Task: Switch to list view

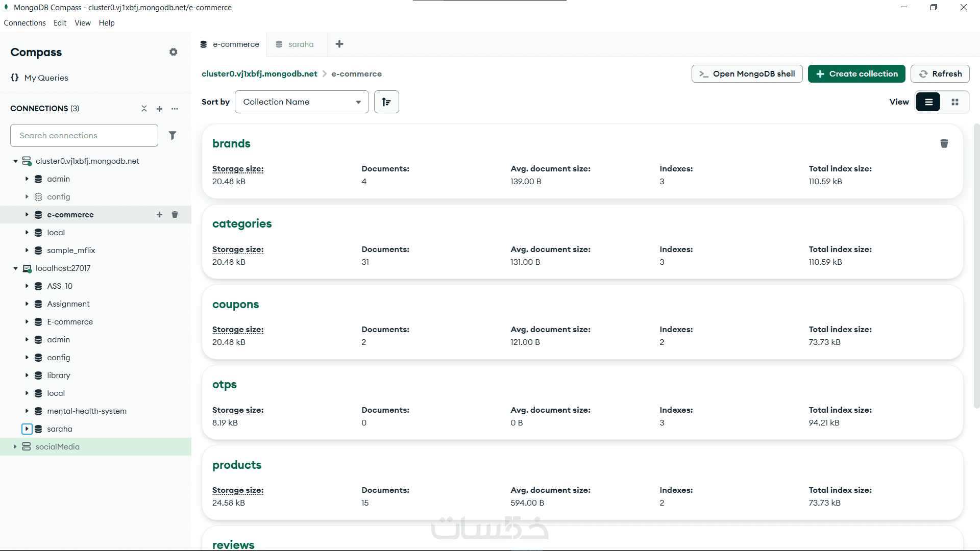Action: click(x=928, y=102)
